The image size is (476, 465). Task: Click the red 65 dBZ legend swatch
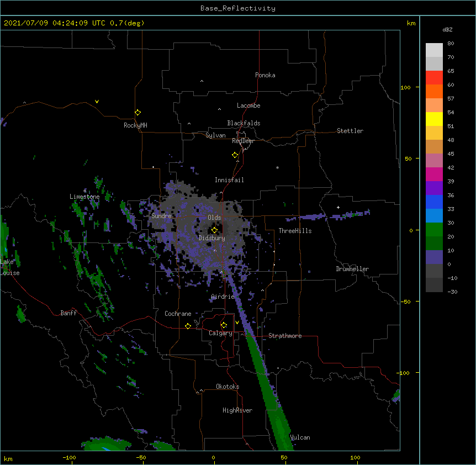[x=434, y=77]
